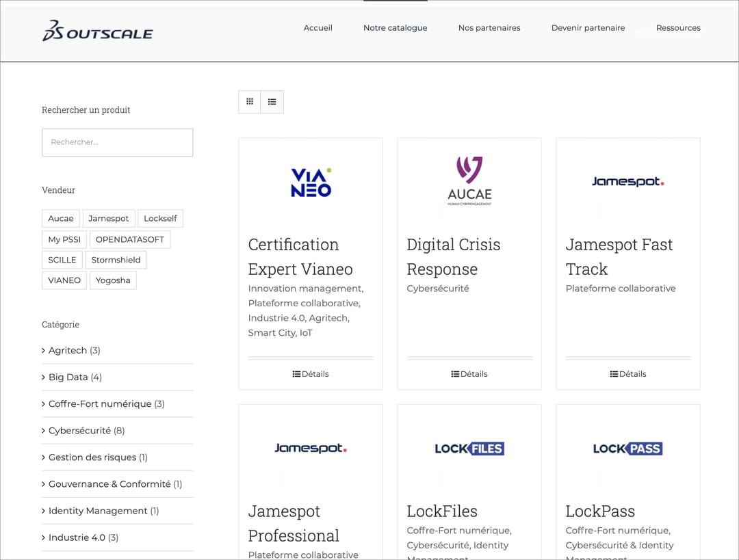Open the Ressources menu item

(678, 28)
